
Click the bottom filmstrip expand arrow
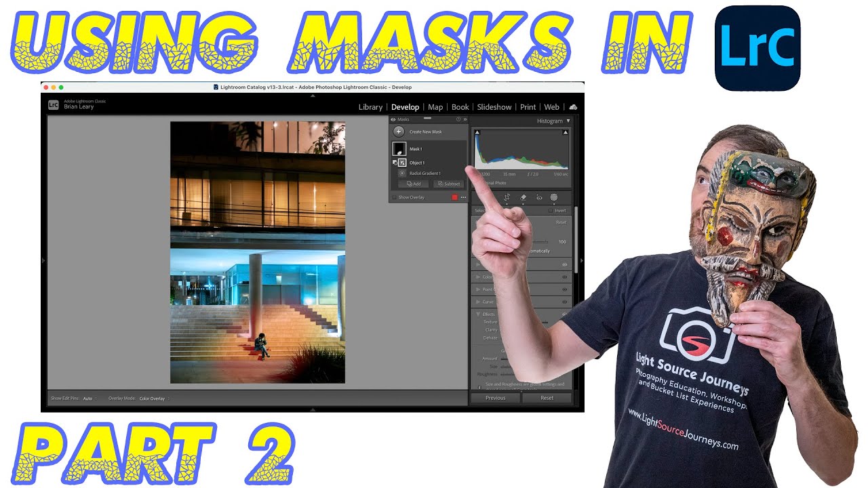pyautogui.click(x=313, y=409)
